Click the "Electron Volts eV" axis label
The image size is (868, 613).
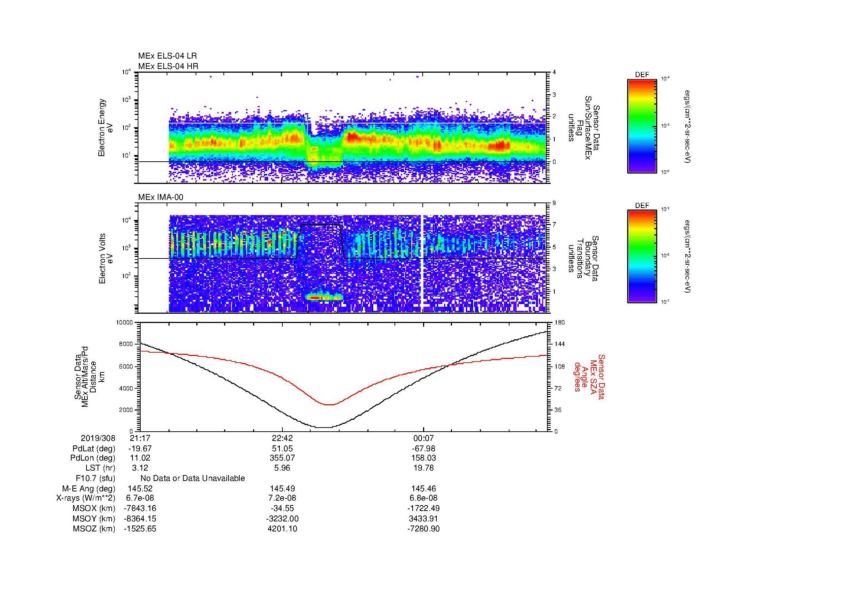pos(105,259)
